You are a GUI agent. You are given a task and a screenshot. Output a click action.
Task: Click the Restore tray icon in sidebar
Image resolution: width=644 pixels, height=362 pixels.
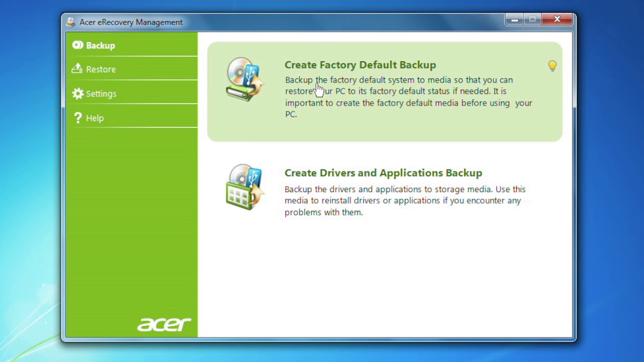77,69
